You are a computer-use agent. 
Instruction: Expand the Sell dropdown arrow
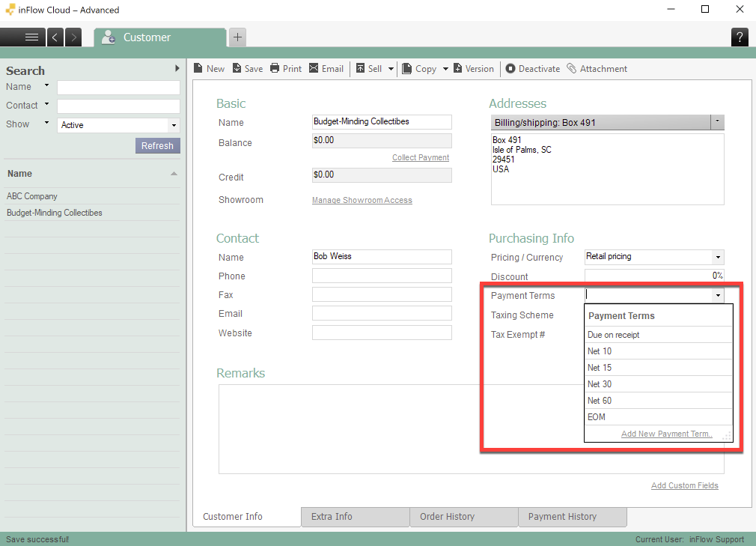click(391, 69)
